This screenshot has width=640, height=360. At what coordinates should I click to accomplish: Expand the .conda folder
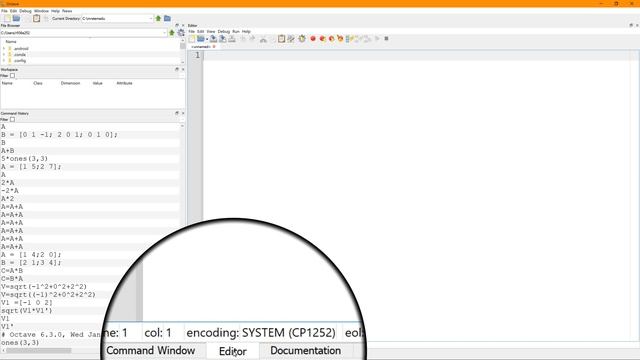click(x=4, y=55)
